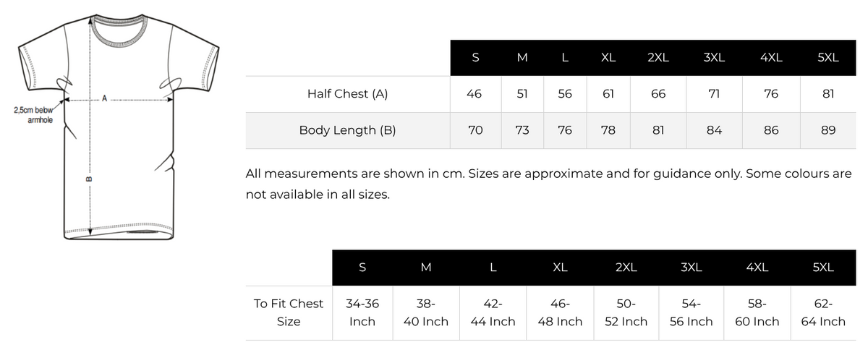Click the '46-48 Inch' chest size cell
The height and width of the screenshot is (350, 868).
click(560, 312)
